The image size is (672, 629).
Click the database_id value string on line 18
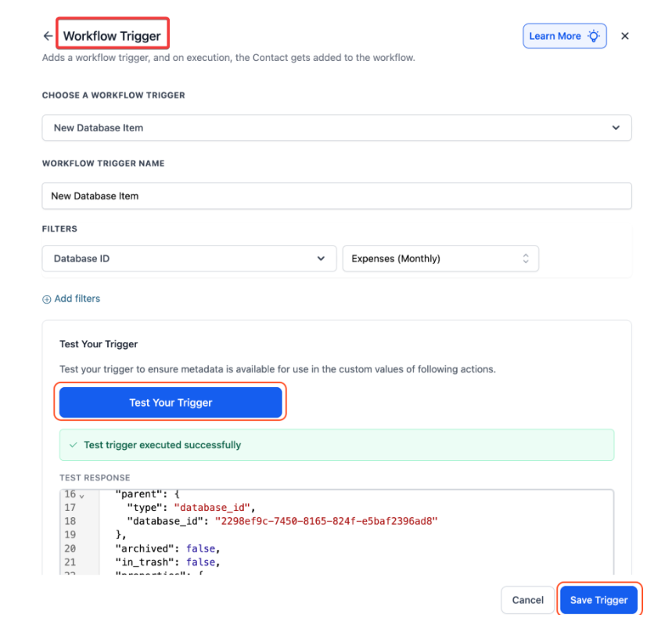pos(325,521)
